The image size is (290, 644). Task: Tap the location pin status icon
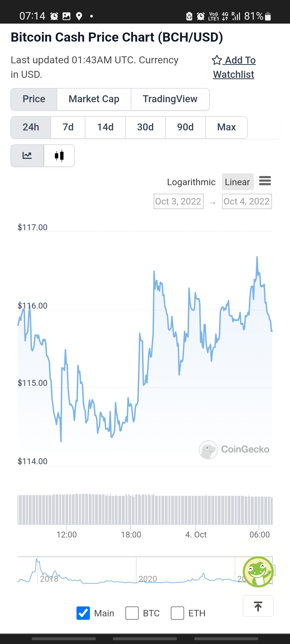79,16
